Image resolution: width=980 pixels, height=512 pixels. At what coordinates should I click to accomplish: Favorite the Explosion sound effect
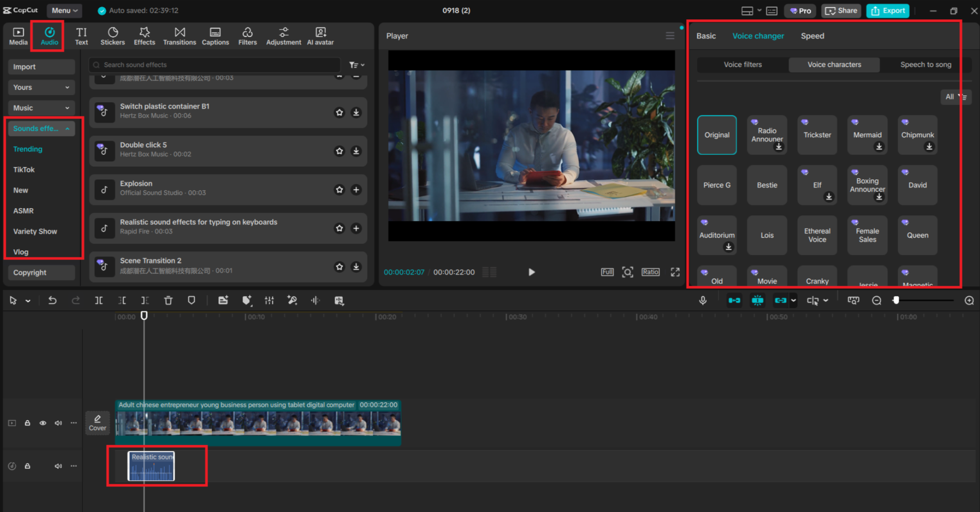tap(339, 190)
